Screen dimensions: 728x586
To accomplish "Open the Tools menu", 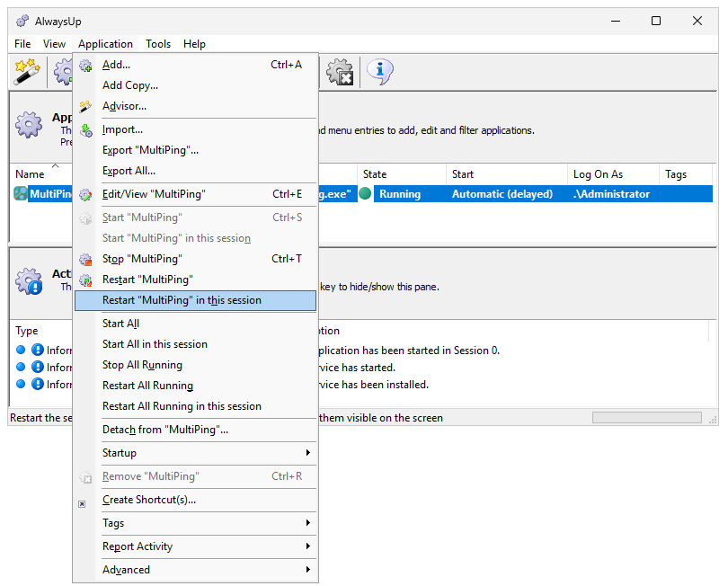I will coord(158,44).
